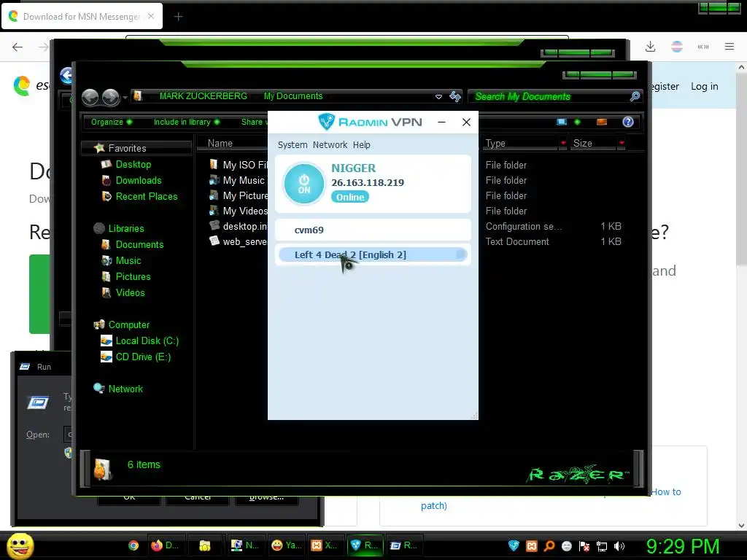Click the IP address 26.163.118.219
The image size is (747, 560).
[368, 182]
